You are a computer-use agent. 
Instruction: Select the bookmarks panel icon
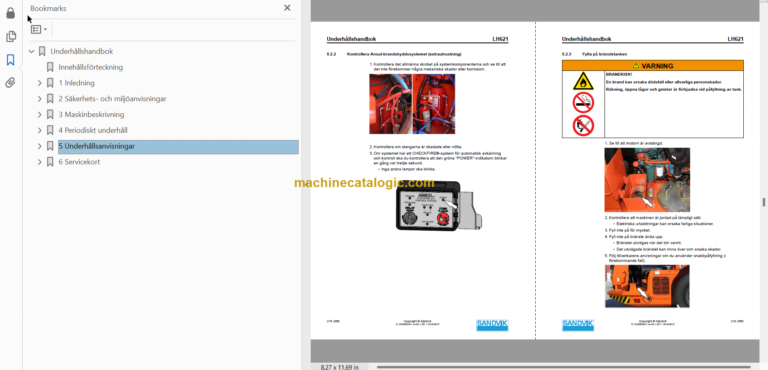coord(10,60)
